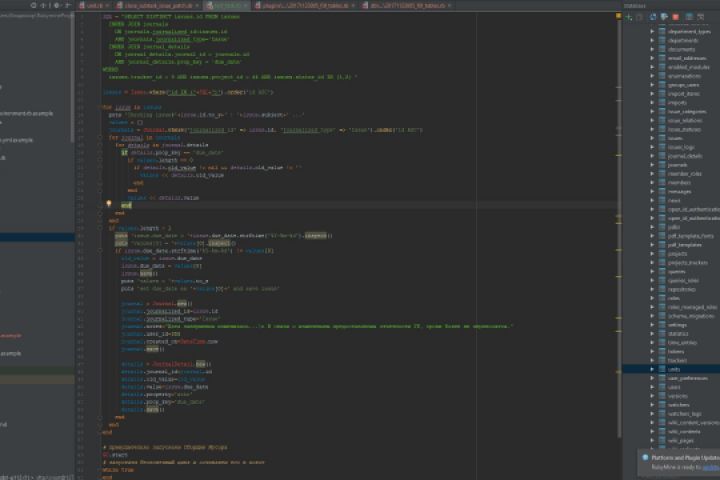
Task: Click the red stop icon in Database toolbar
Action: coord(675,17)
